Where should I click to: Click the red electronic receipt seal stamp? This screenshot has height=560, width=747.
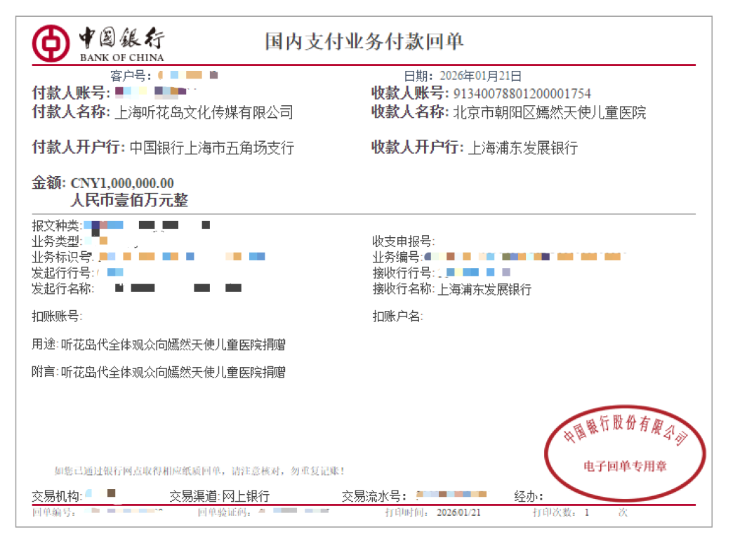pyautogui.click(x=626, y=455)
